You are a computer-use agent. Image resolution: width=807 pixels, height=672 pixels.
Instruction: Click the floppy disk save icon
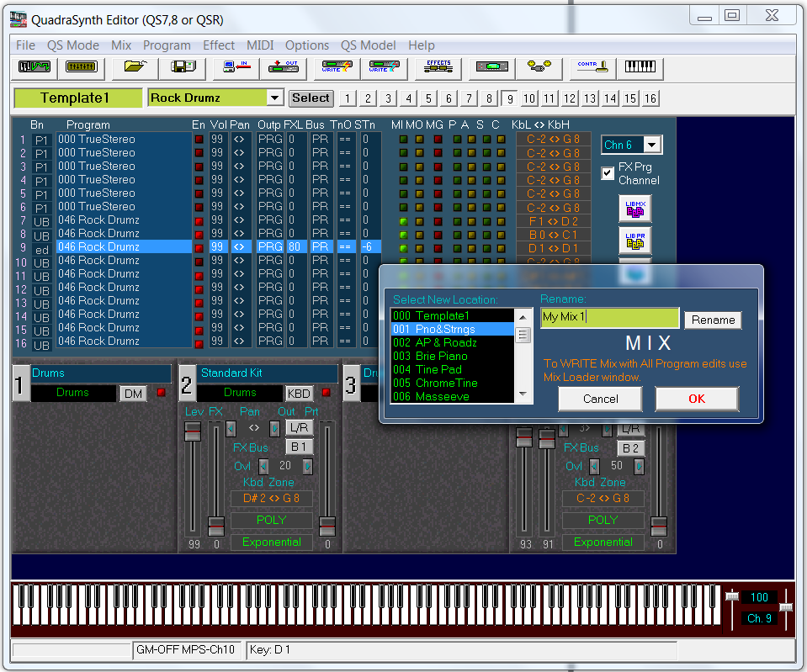tap(183, 67)
